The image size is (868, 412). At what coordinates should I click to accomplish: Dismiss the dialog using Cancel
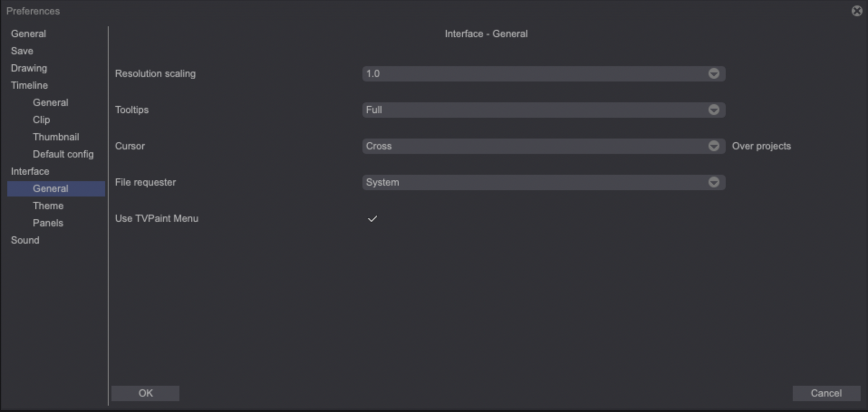tap(826, 393)
